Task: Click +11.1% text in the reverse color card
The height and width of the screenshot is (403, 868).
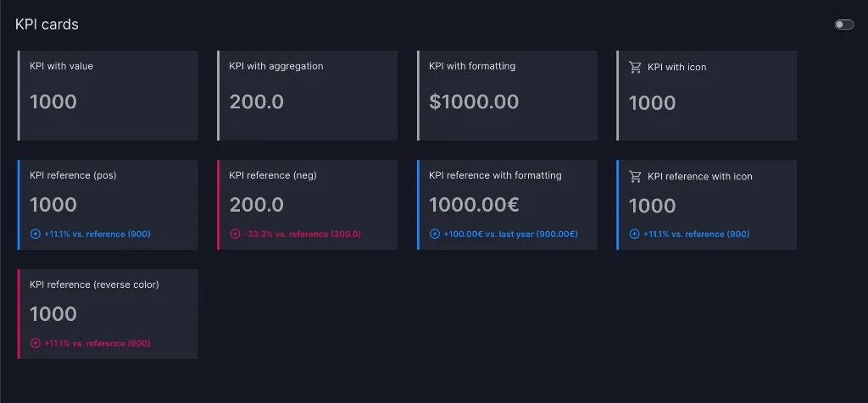Action: coord(57,343)
